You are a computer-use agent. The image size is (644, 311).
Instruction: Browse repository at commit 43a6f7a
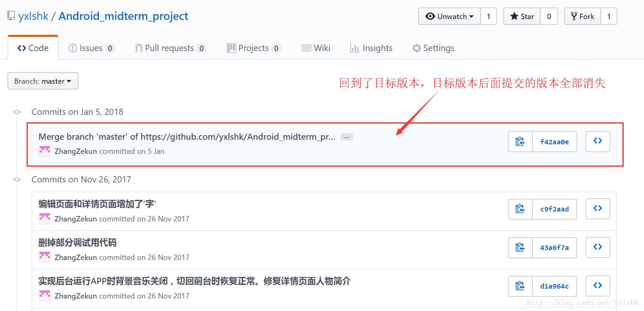point(598,248)
